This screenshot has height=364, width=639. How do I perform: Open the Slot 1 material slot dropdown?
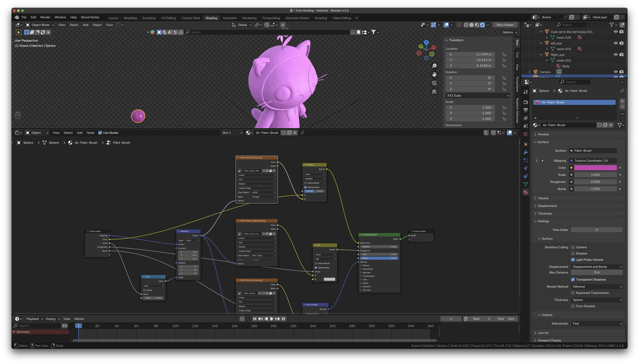(x=232, y=133)
